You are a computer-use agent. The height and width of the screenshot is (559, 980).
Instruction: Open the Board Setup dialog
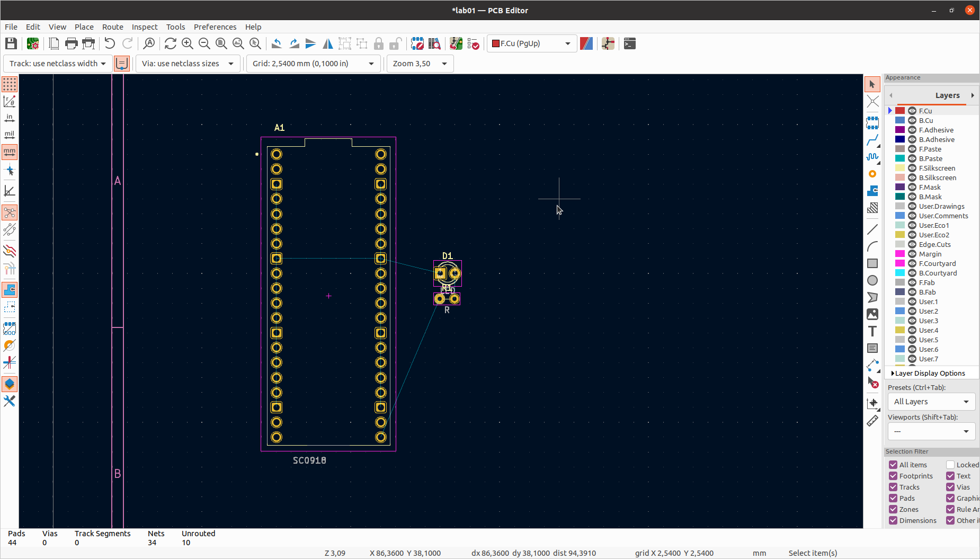tap(33, 43)
